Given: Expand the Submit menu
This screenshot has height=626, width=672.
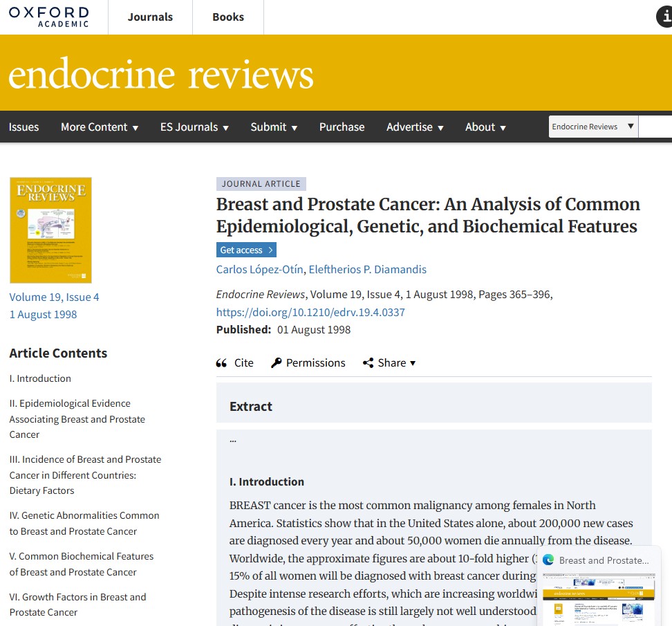Looking at the screenshot, I should [274, 127].
